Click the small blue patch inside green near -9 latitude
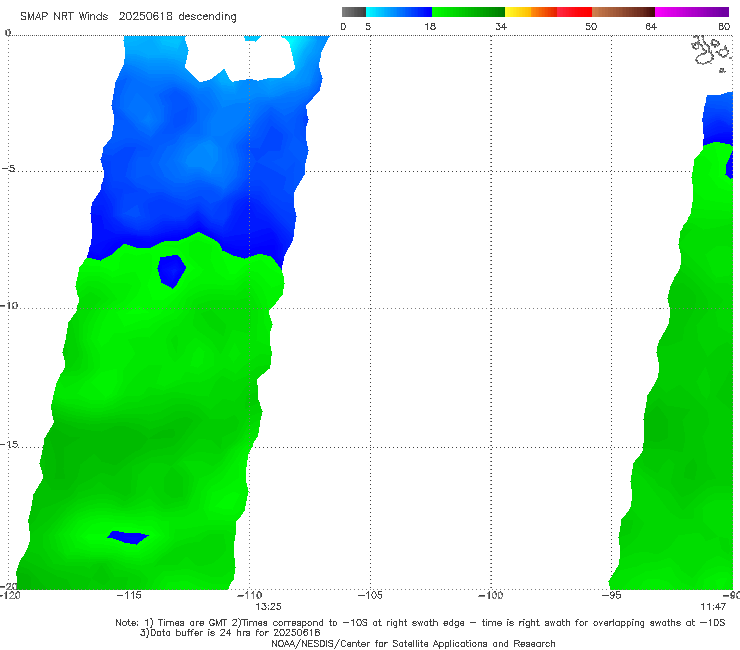 (x=171, y=271)
